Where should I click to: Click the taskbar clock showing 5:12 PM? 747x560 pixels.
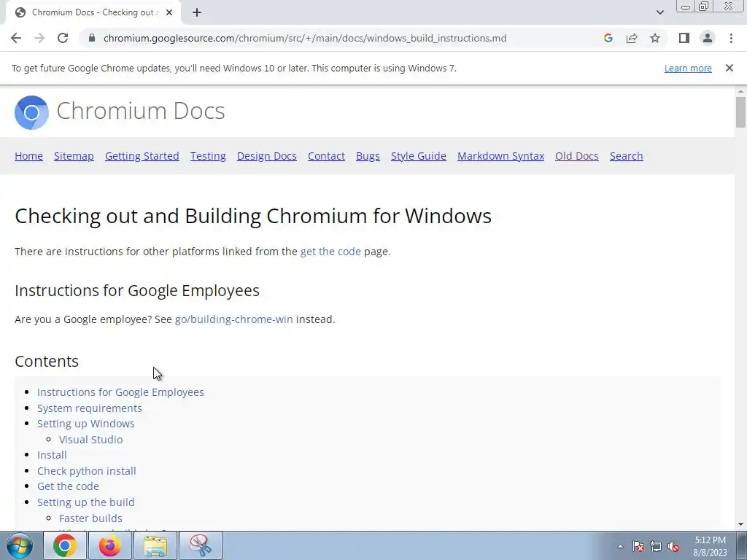[x=710, y=546]
